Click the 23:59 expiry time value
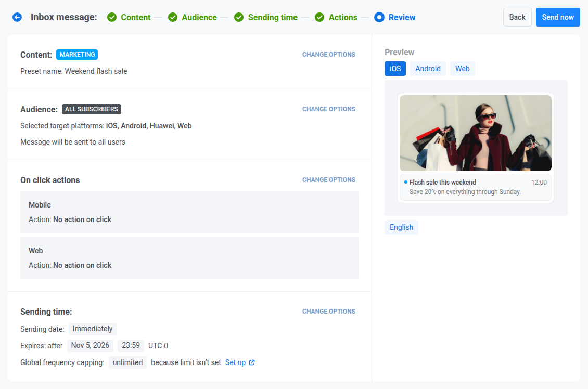Viewport: 588px width, 389px height. pos(131,345)
